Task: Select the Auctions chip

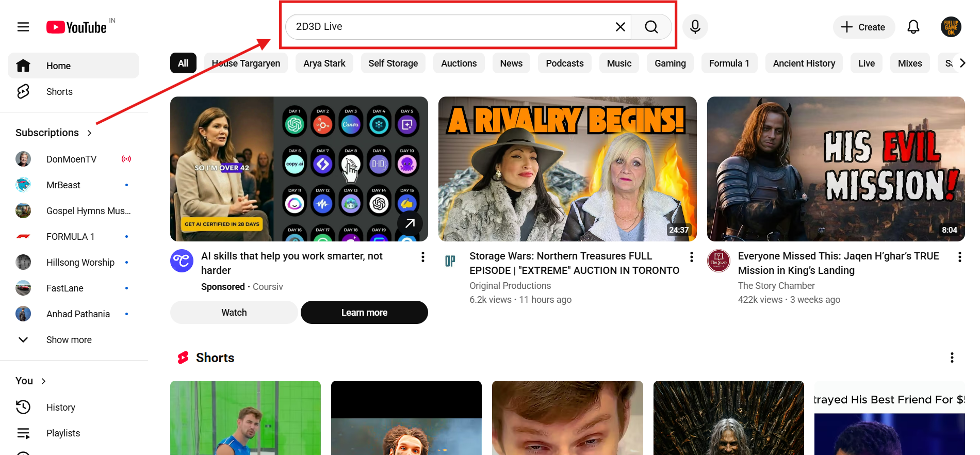Action: coord(459,63)
